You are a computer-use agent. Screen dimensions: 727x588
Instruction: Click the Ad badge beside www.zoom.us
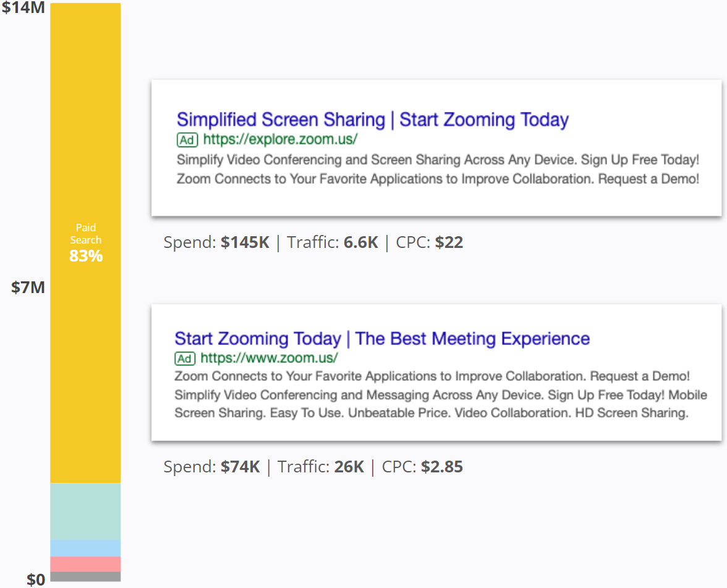(185, 358)
